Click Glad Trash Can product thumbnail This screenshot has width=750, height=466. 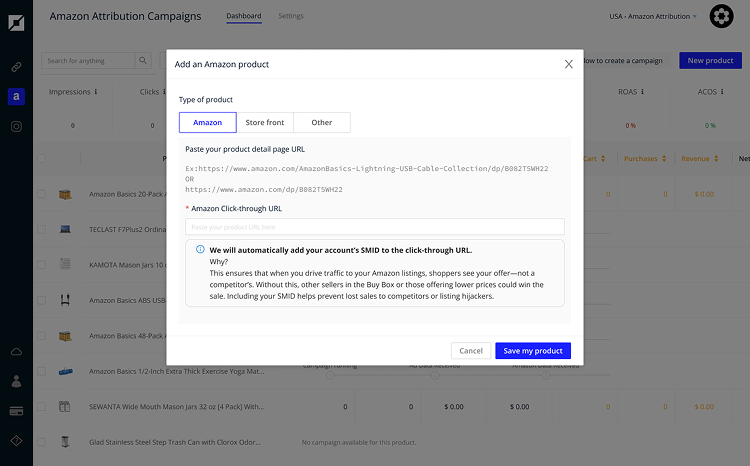pos(65,442)
